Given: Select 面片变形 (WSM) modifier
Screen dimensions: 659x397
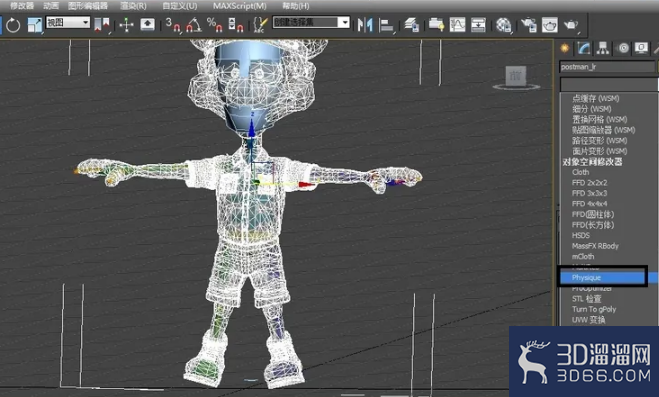Looking at the screenshot, I should (599, 151).
